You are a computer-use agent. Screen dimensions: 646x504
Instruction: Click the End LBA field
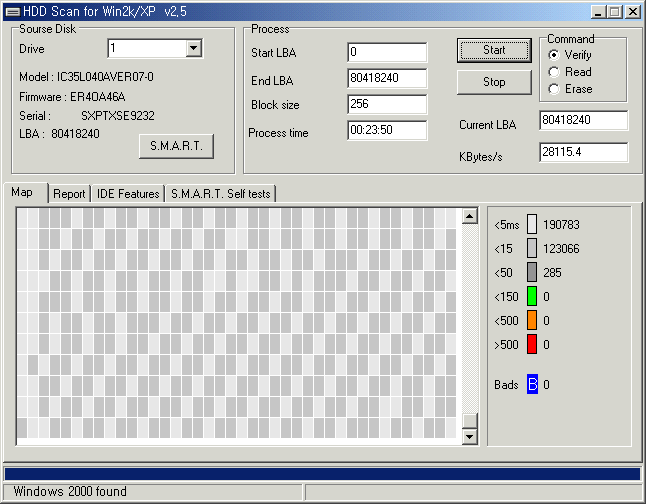(387, 78)
